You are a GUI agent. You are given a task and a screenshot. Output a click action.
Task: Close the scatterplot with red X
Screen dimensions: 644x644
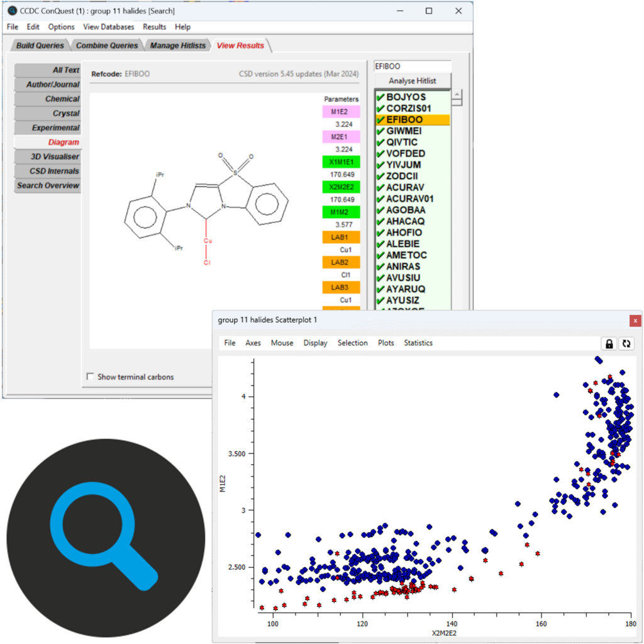[x=635, y=320]
